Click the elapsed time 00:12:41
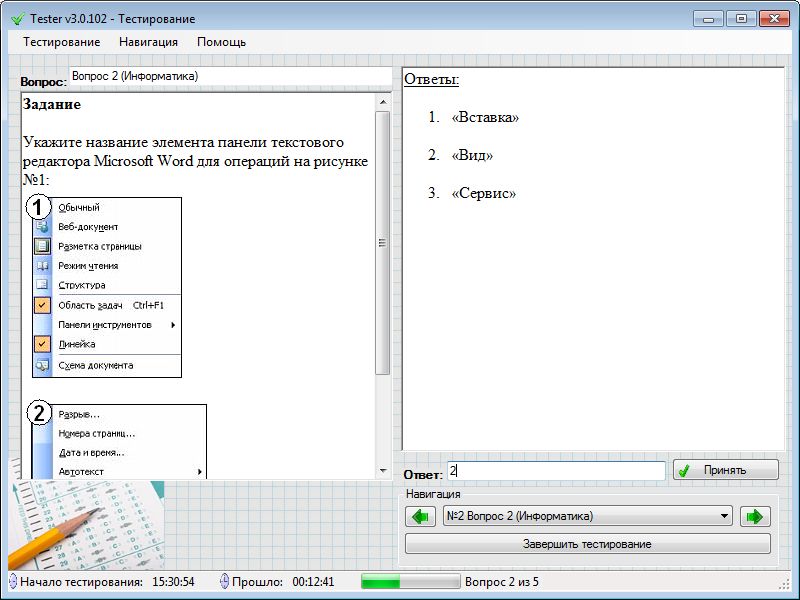Screen dimensions: 800x600 313,582
